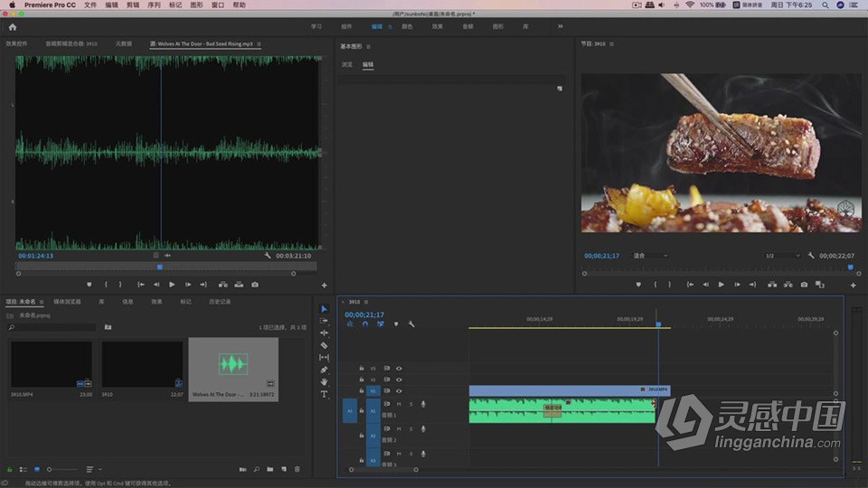Select the Razor tool
This screenshot has width=868, height=488.
(x=324, y=345)
